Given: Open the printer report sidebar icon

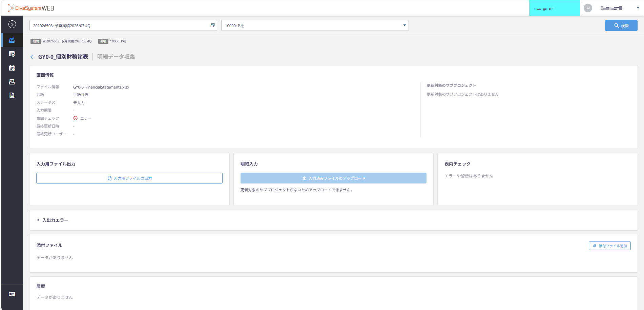Looking at the screenshot, I should point(12,82).
